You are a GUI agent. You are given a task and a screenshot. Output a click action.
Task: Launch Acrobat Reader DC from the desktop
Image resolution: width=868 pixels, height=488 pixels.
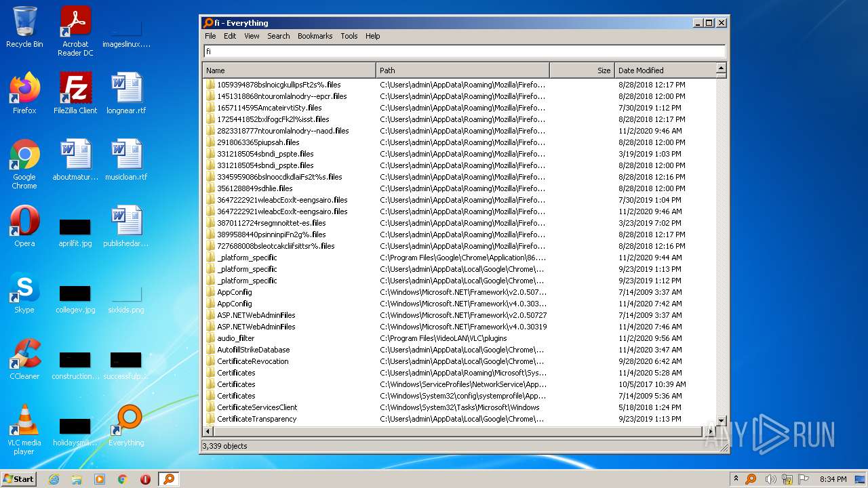tap(75, 31)
